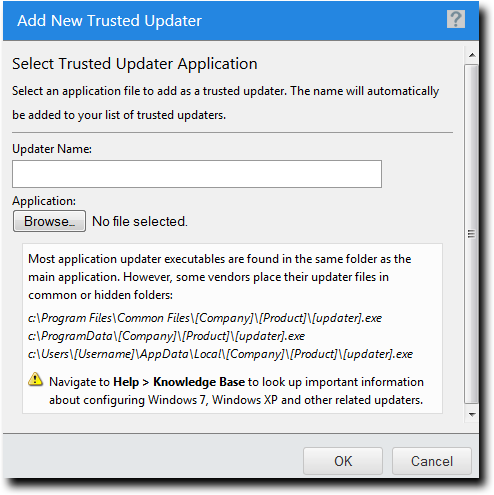Click the scrollbar down arrow
This screenshot has width=494, height=495.
click(x=472, y=414)
